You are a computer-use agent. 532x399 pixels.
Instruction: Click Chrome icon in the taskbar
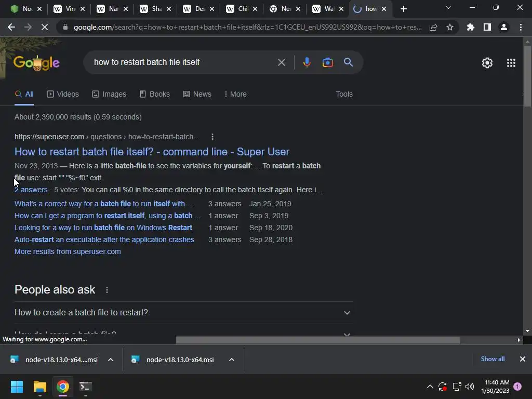click(x=63, y=387)
